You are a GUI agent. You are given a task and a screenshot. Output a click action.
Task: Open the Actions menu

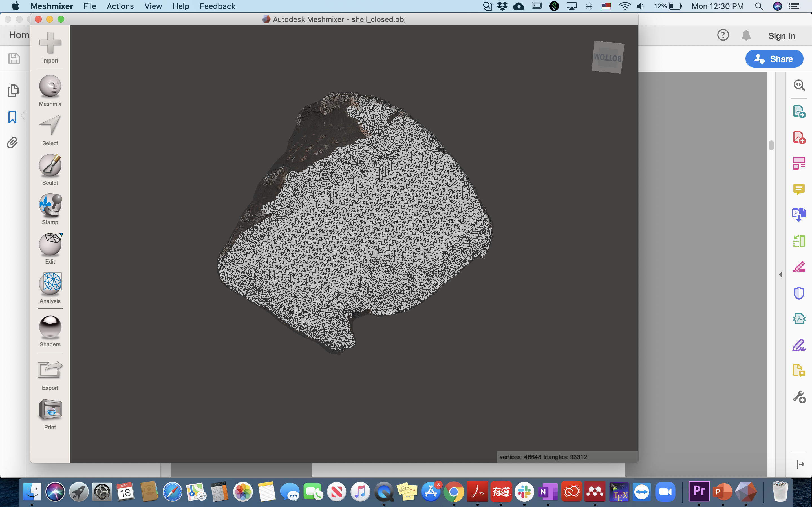tap(120, 6)
